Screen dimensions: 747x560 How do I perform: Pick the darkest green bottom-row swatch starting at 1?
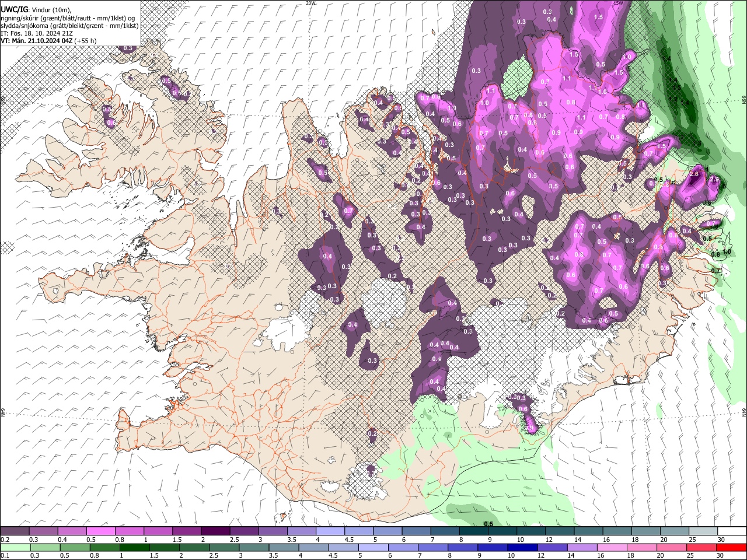(x=134, y=547)
